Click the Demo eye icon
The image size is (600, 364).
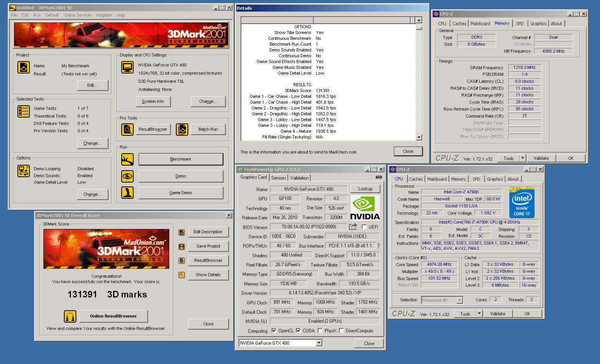coord(127,176)
